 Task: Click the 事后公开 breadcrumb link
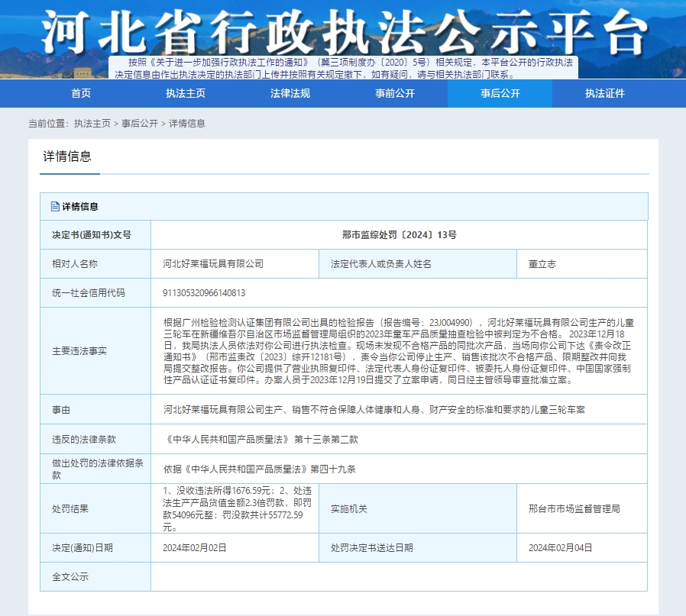pos(140,124)
